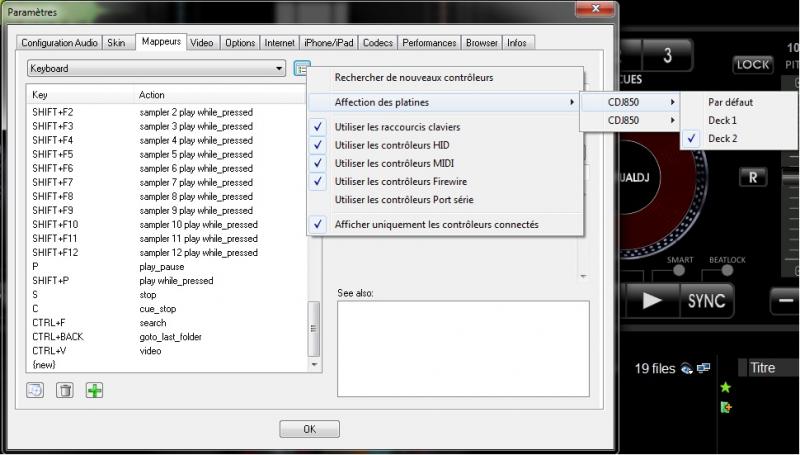
Task: Toggle the BEATLOCK indicator button
Action: click(728, 271)
